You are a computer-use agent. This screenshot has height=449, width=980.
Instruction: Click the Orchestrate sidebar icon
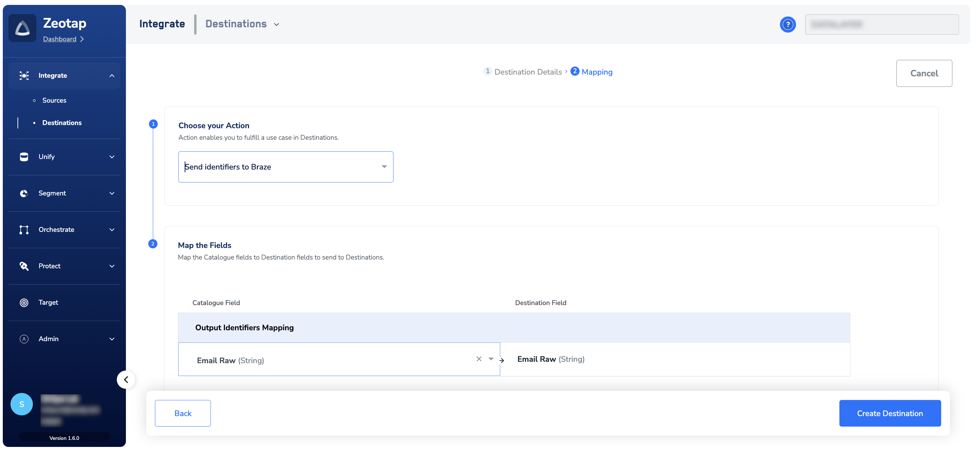[24, 230]
